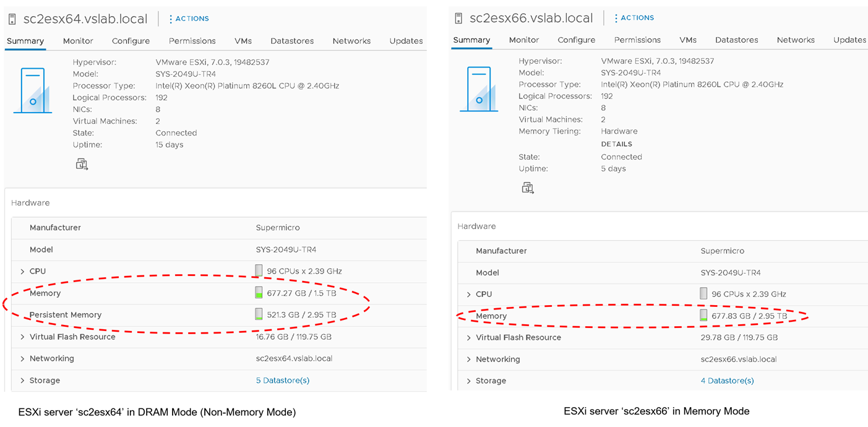Image resolution: width=868 pixels, height=427 pixels.
Task: Expand CPU row on sc2esx64
Action: click(22, 272)
